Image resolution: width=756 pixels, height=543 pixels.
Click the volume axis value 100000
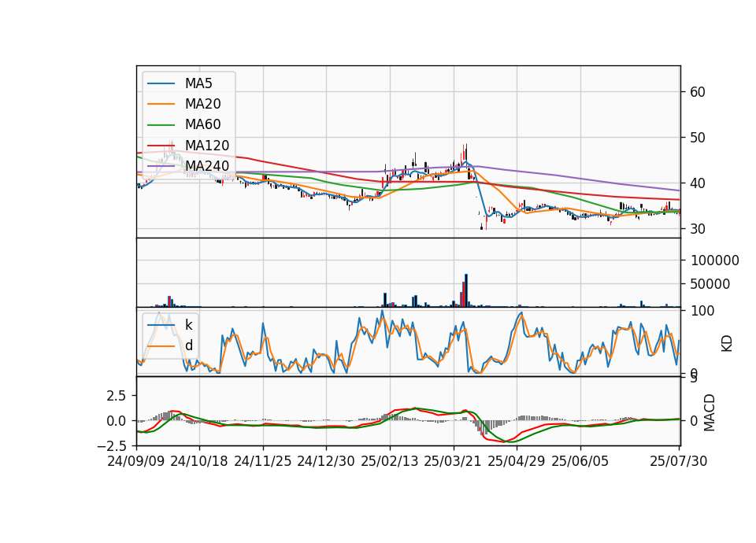pos(715,260)
